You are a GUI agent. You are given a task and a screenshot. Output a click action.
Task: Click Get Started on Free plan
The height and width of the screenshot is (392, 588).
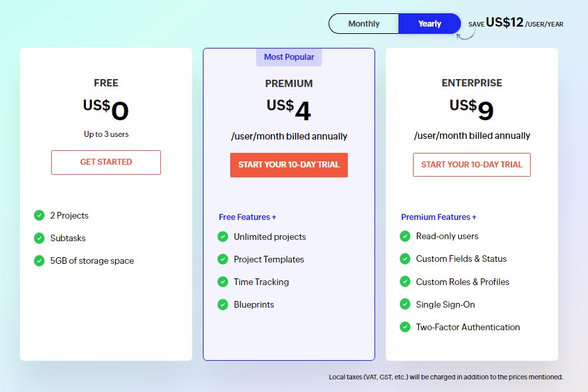[x=106, y=162]
